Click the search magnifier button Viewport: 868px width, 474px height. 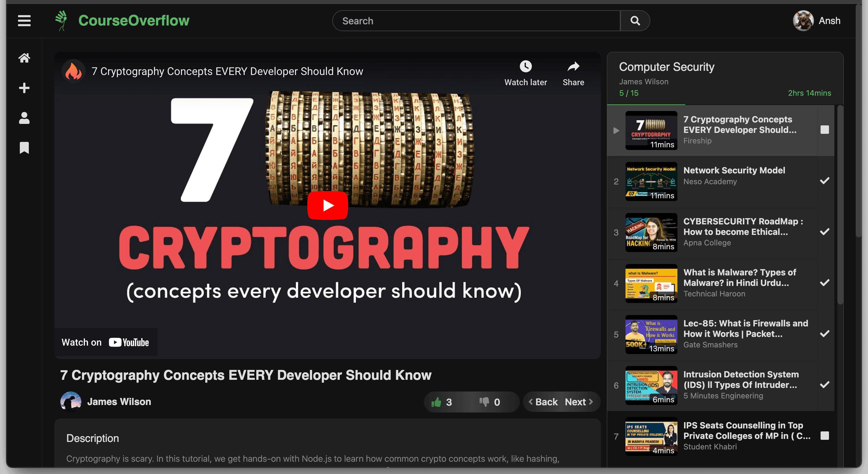tap(635, 21)
